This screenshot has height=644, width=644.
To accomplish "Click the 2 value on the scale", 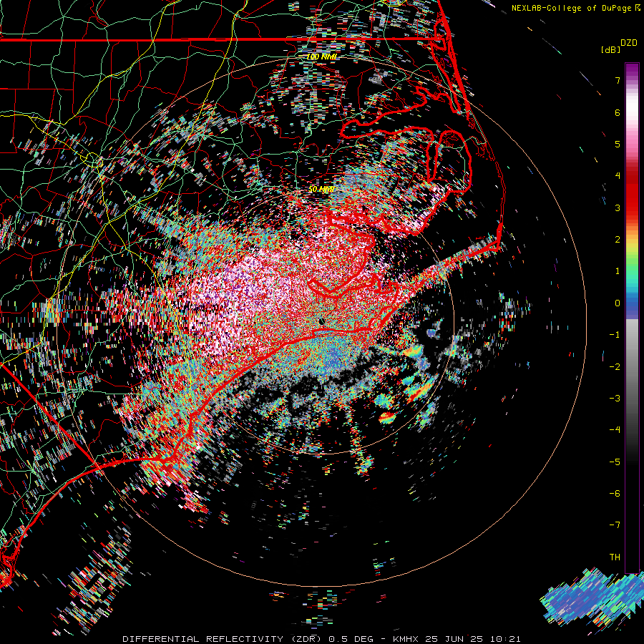I will (x=618, y=240).
